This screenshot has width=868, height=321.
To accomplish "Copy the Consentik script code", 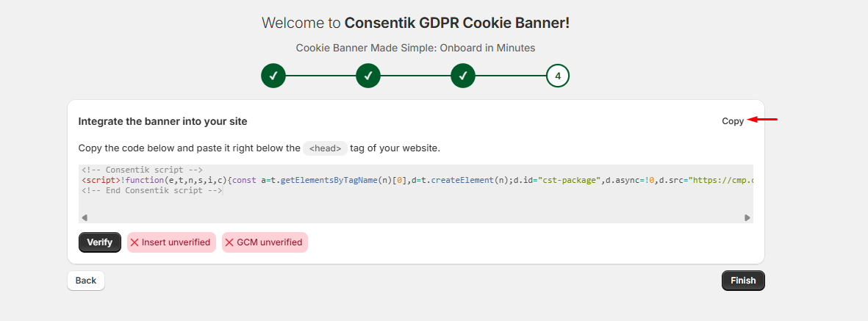I will (x=732, y=121).
